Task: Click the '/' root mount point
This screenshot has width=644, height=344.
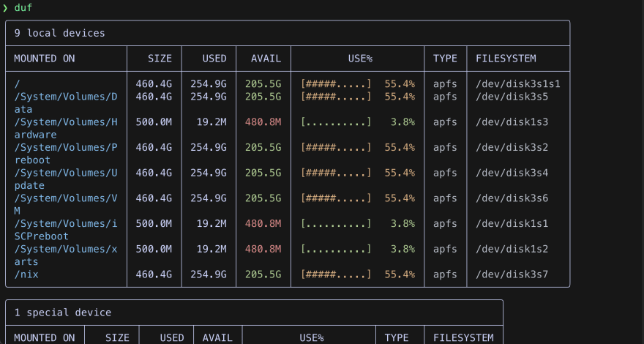Action: (18, 84)
